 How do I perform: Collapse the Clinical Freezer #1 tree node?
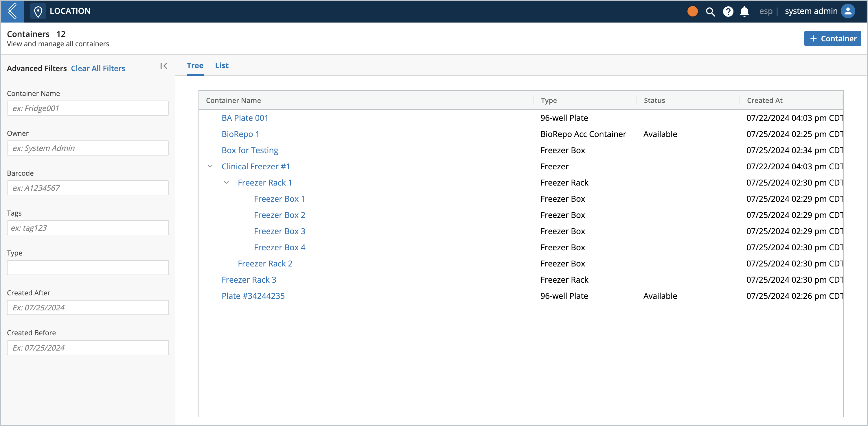(210, 166)
